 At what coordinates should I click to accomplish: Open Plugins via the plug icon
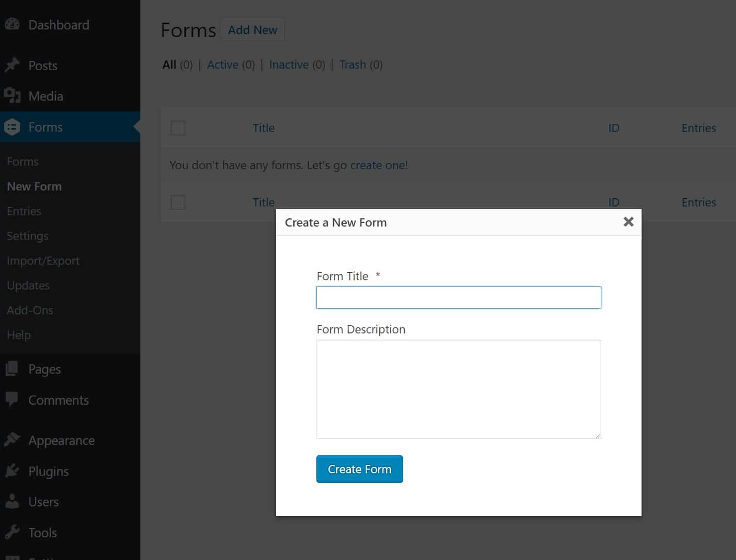pyautogui.click(x=12, y=471)
